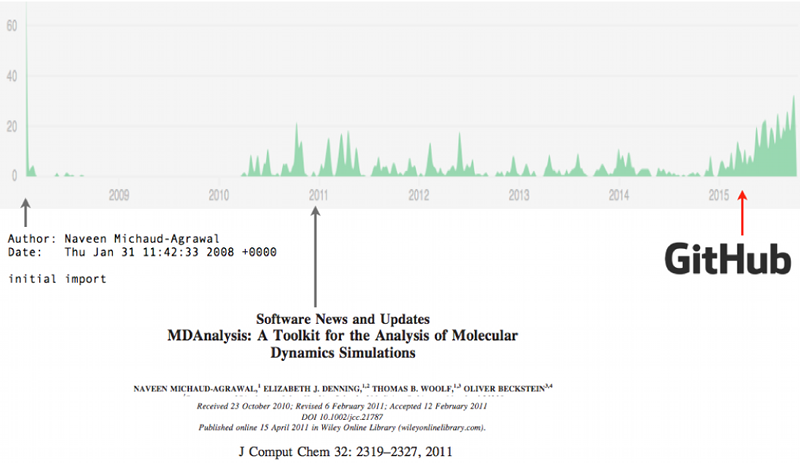The image size is (800, 463).
Task: Click author name 'OLIVER BECKSTEIN'
Action: click(x=504, y=388)
